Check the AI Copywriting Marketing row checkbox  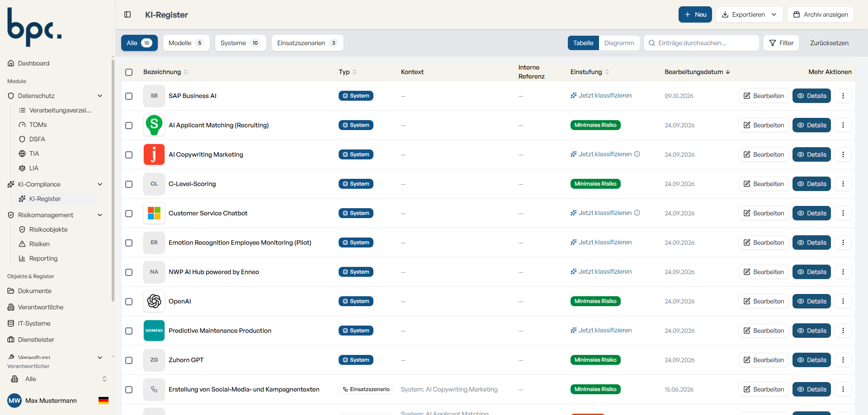pos(129,155)
